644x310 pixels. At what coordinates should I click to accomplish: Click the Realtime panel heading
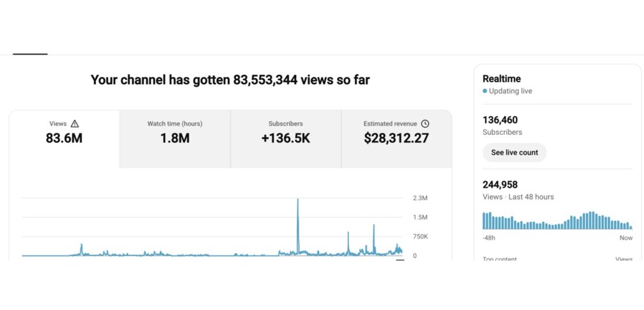click(501, 79)
